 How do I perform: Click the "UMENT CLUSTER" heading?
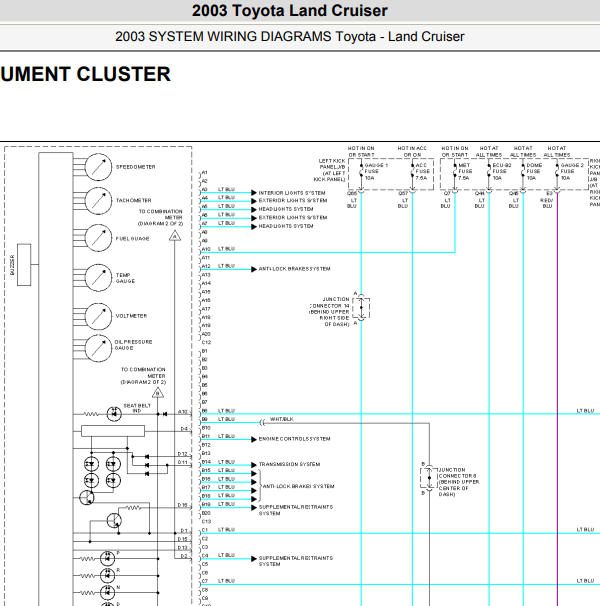point(85,74)
